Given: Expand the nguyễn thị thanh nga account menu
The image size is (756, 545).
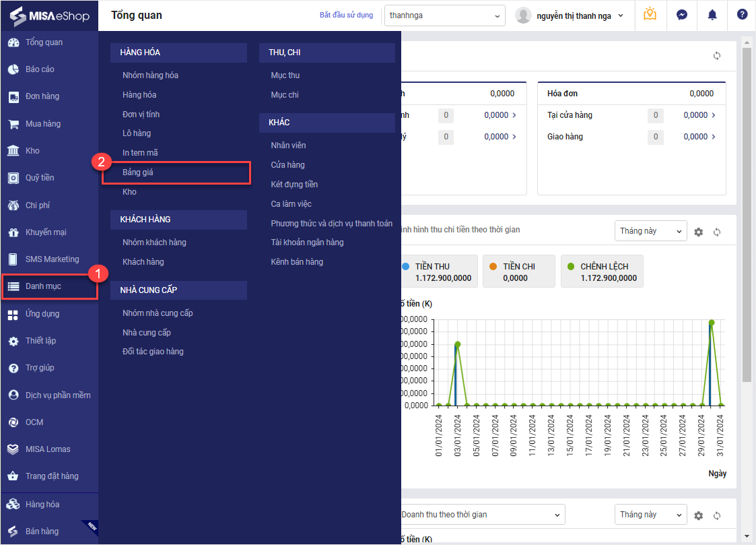Looking at the screenshot, I should click(572, 15).
